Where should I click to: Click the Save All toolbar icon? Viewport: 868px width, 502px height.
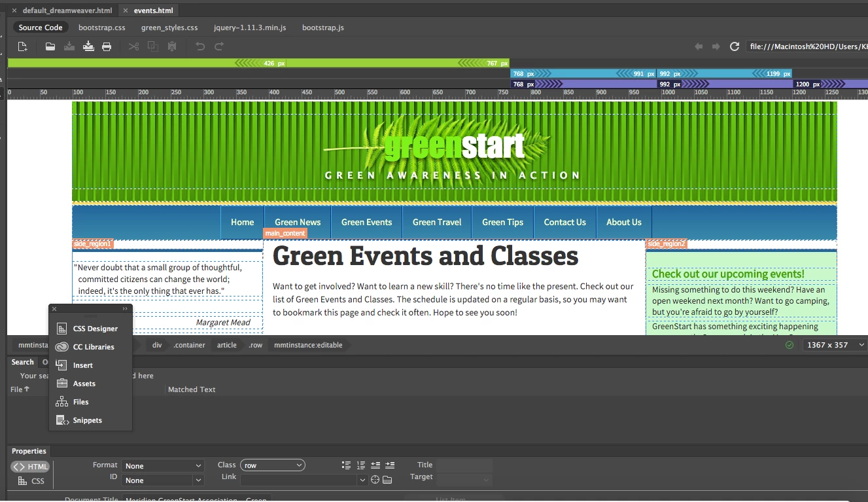pyautogui.click(x=88, y=46)
